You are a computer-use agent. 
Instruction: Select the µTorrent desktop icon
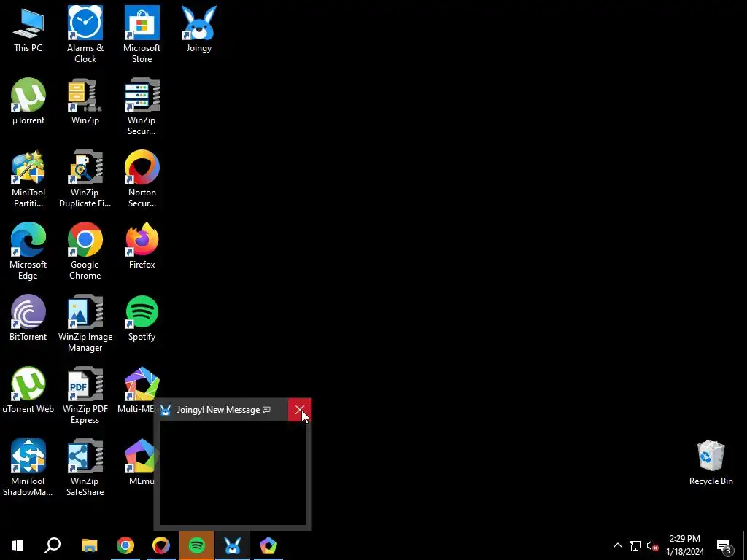click(28, 102)
